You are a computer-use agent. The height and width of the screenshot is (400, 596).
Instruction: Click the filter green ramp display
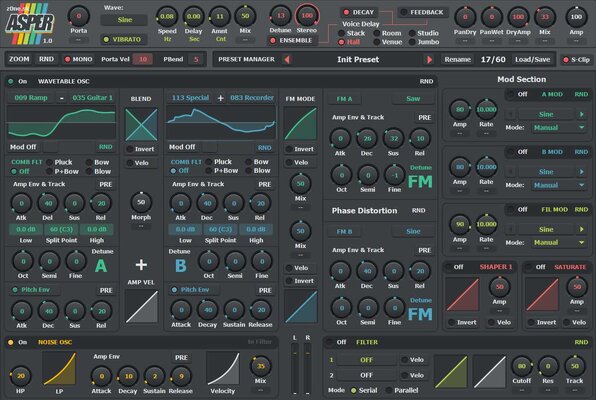tap(451, 371)
